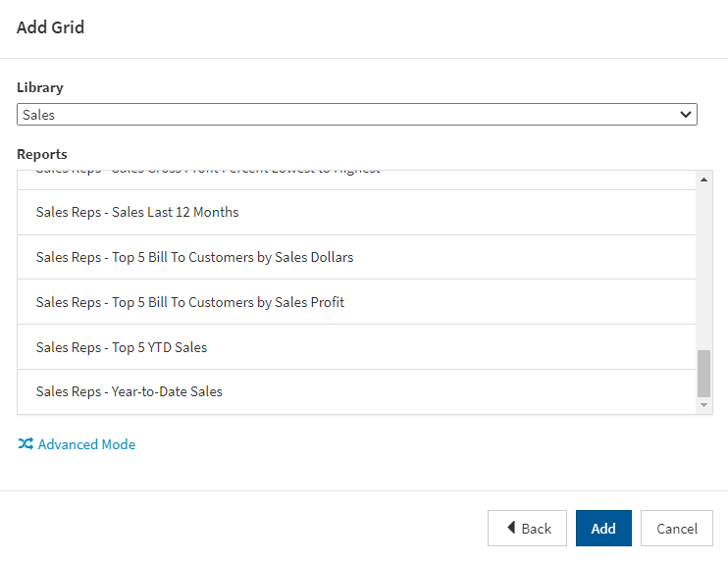Click the Cancel button
Viewport: 728px width, 563px height.
[676, 529]
